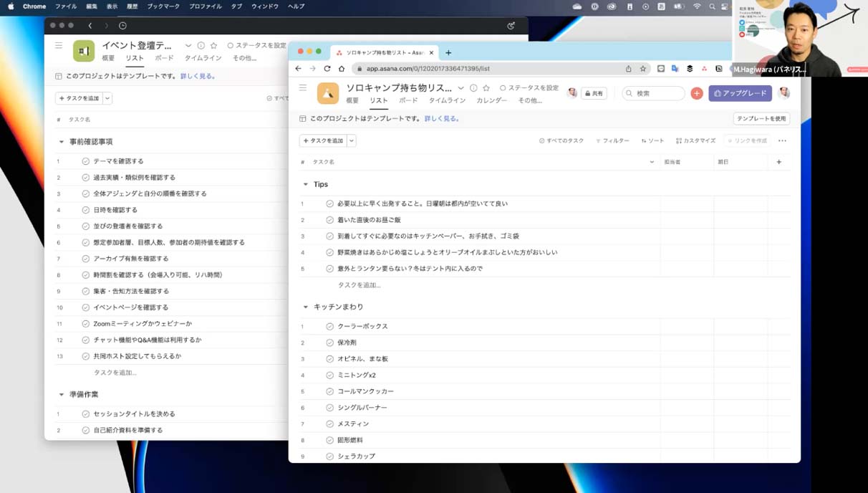Go to Chrome home page icon

pyautogui.click(x=342, y=69)
